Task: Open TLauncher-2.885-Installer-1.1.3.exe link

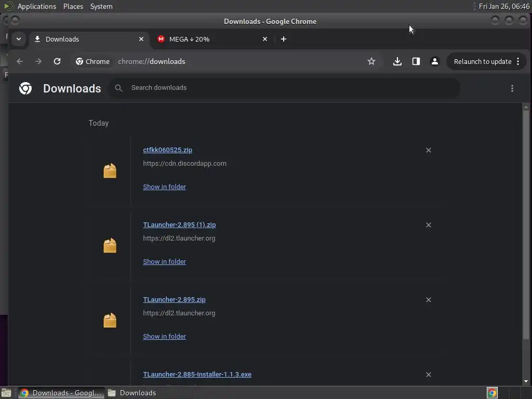Action: (197, 374)
